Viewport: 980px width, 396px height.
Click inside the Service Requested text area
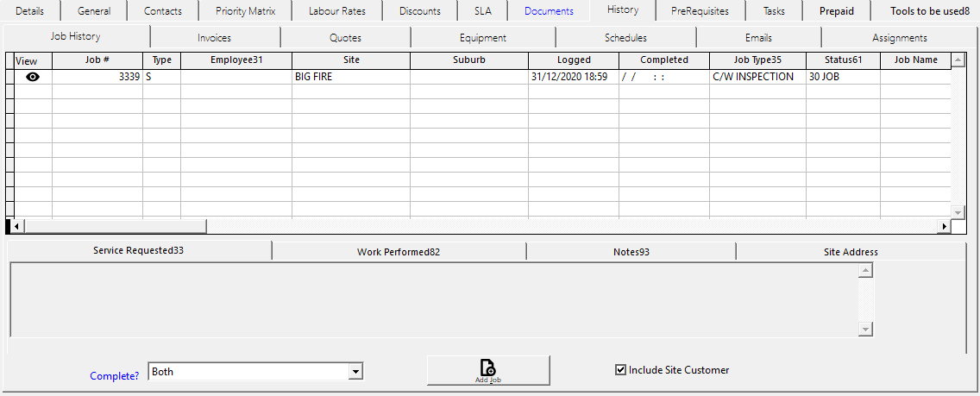pos(431,300)
